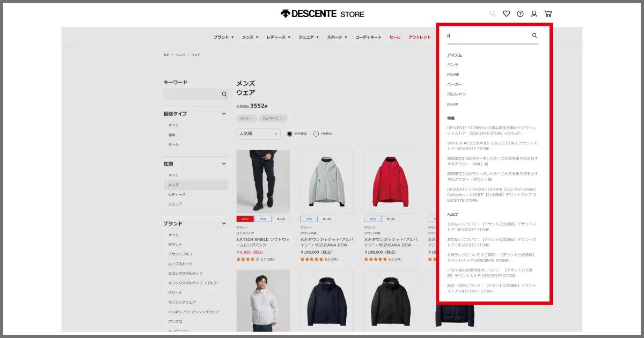Filter by アリーナ brand

pos(175,292)
